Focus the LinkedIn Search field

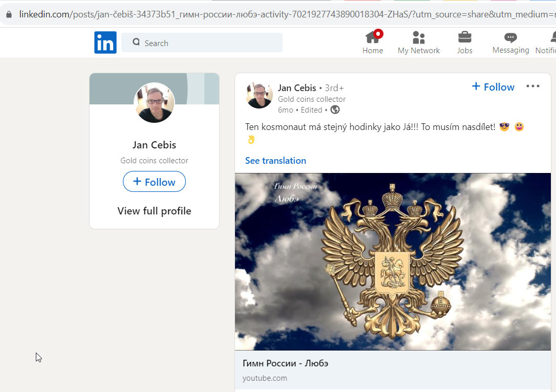coord(202,42)
